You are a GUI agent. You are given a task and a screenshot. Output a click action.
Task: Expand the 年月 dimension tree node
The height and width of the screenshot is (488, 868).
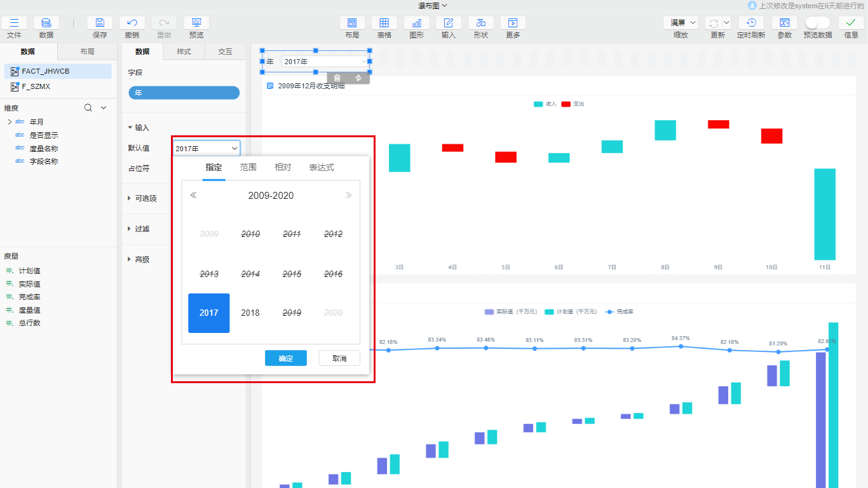(x=10, y=121)
